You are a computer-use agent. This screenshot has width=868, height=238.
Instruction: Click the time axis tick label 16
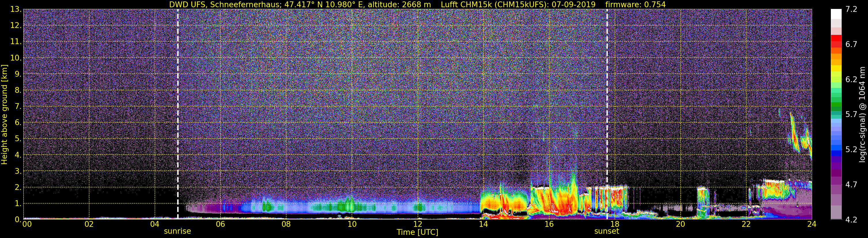tap(549, 224)
